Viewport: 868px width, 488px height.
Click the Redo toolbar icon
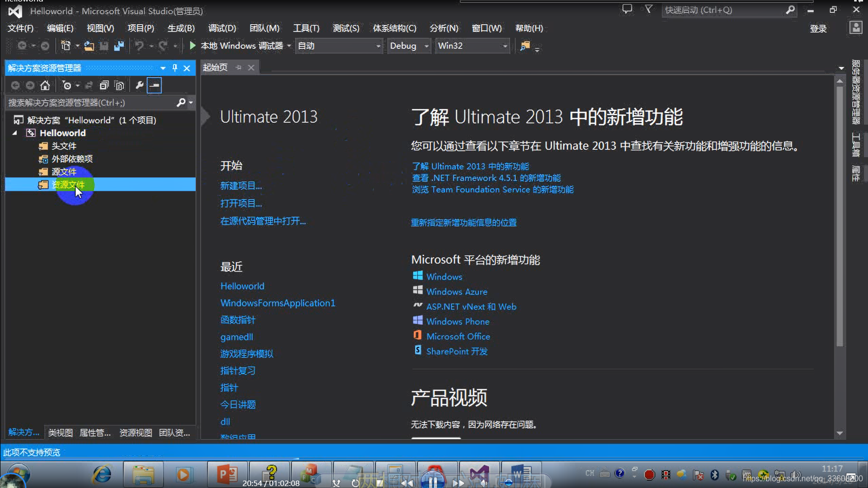tap(163, 46)
